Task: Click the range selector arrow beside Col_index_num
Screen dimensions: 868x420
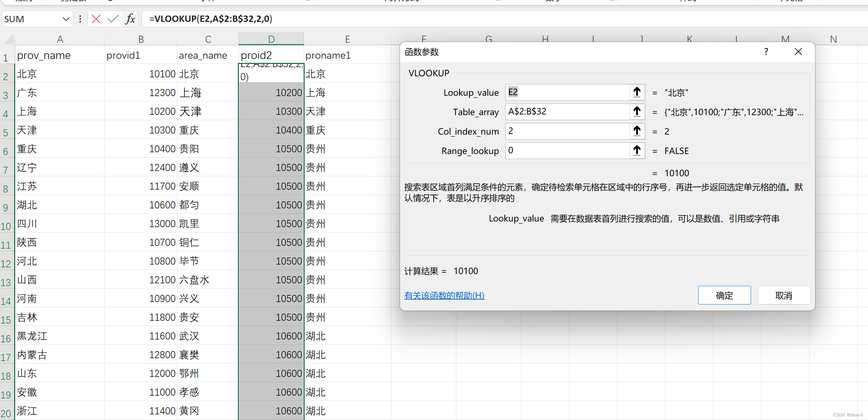Action: coord(637,131)
